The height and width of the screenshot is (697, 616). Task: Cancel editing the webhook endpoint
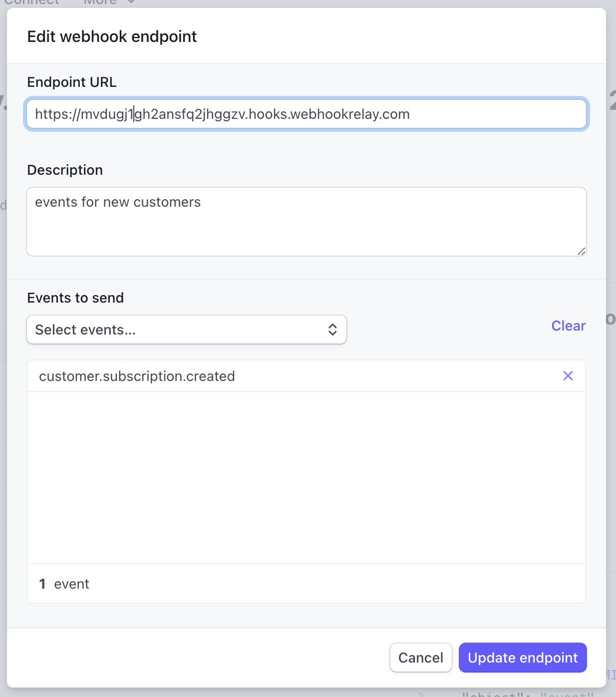click(421, 658)
